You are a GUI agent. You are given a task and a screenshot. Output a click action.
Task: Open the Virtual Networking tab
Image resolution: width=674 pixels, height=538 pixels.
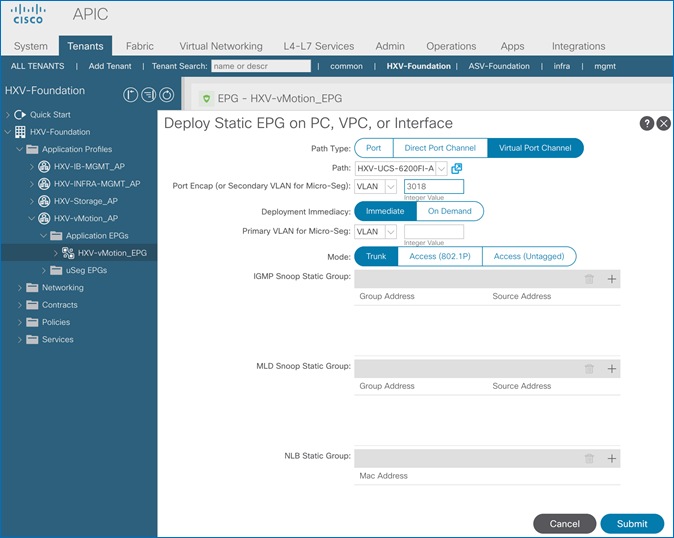click(221, 46)
